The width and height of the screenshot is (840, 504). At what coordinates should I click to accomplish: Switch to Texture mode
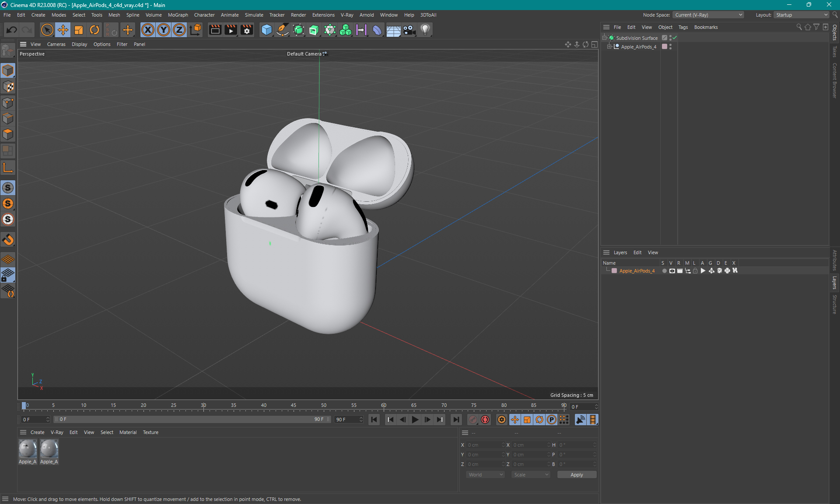coord(8,87)
